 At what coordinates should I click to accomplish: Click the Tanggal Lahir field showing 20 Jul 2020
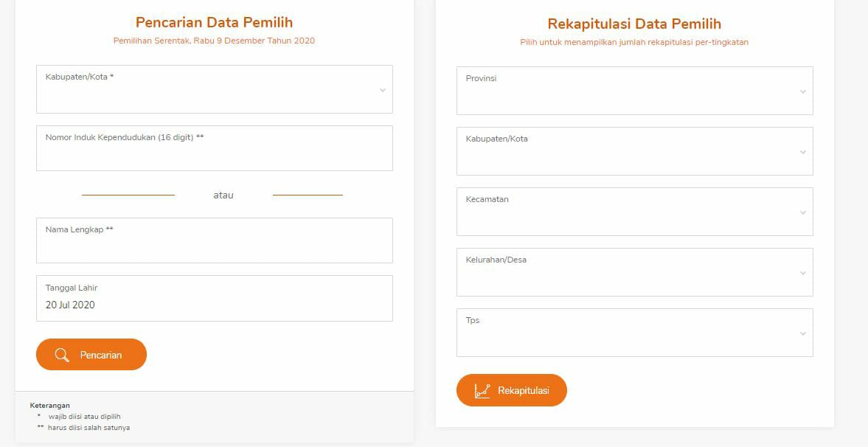click(x=214, y=299)
